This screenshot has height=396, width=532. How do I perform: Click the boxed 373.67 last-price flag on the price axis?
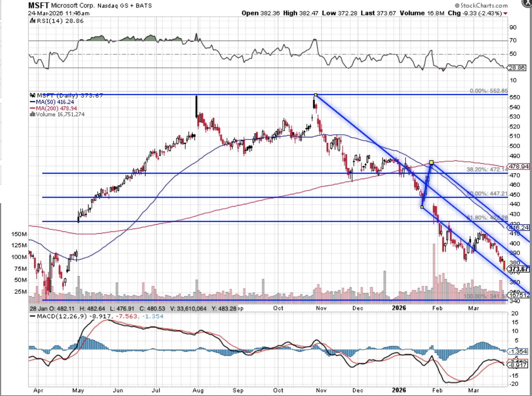[519, 269]
